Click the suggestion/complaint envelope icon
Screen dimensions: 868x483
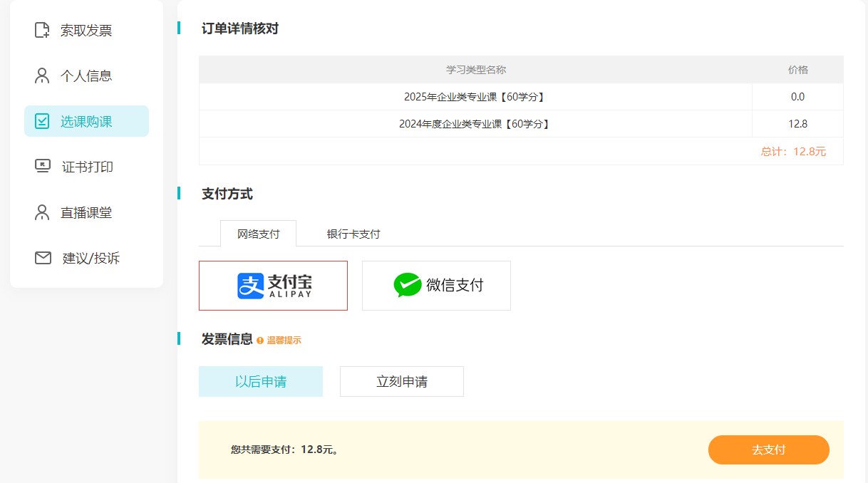43,258
